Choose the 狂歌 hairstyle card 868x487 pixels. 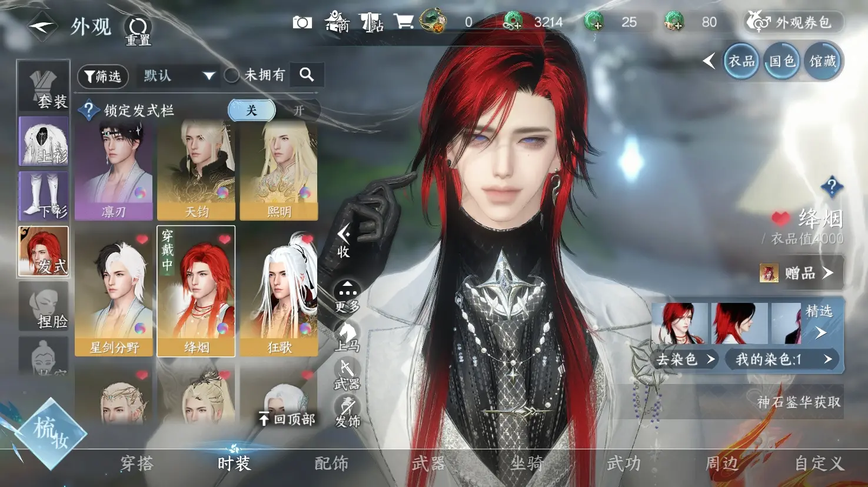point(279,291)
